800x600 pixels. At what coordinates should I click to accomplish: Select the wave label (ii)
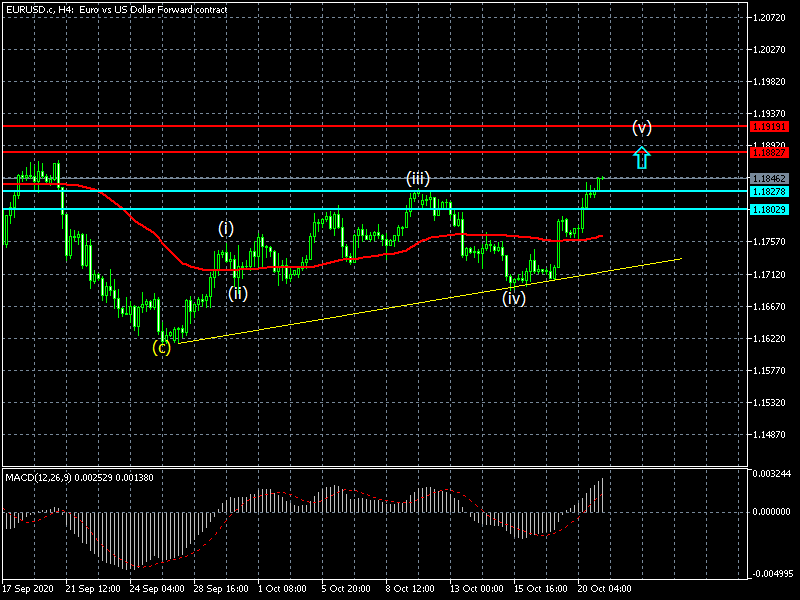click(x=238, y=293)
